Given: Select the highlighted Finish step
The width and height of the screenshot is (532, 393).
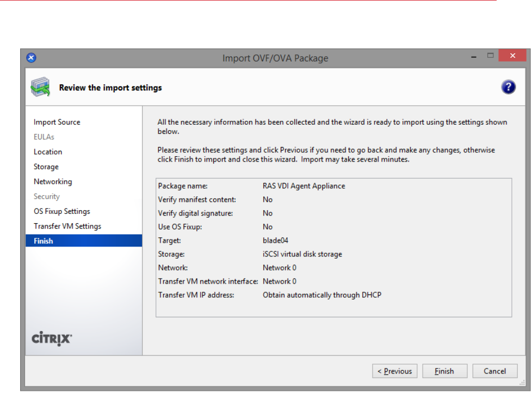Looking at the screenshot, I should (x=44, y=241).
